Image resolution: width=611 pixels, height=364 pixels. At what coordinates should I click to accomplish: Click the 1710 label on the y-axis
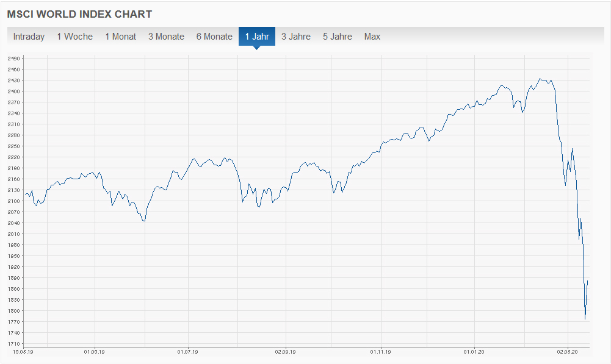point(14,344)
